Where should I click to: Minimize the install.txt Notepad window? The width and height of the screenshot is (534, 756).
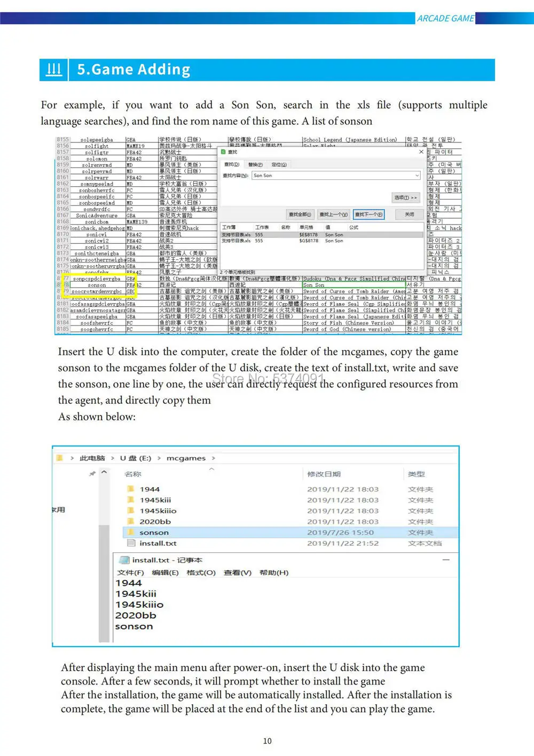(x=446, y=560)
